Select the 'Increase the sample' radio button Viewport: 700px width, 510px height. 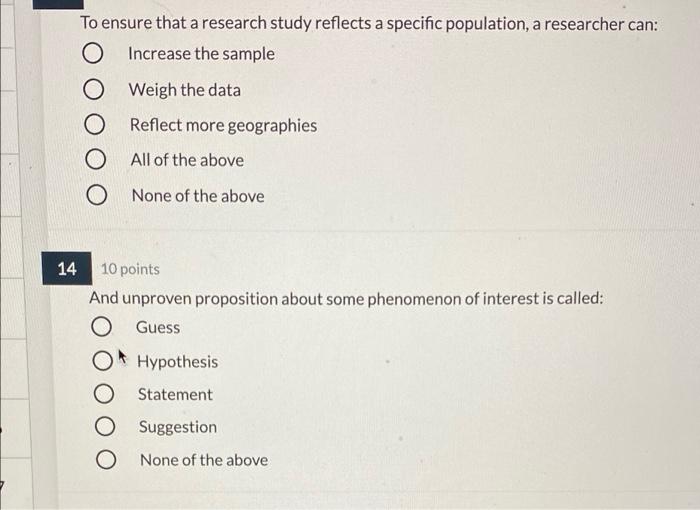(93, 54)
